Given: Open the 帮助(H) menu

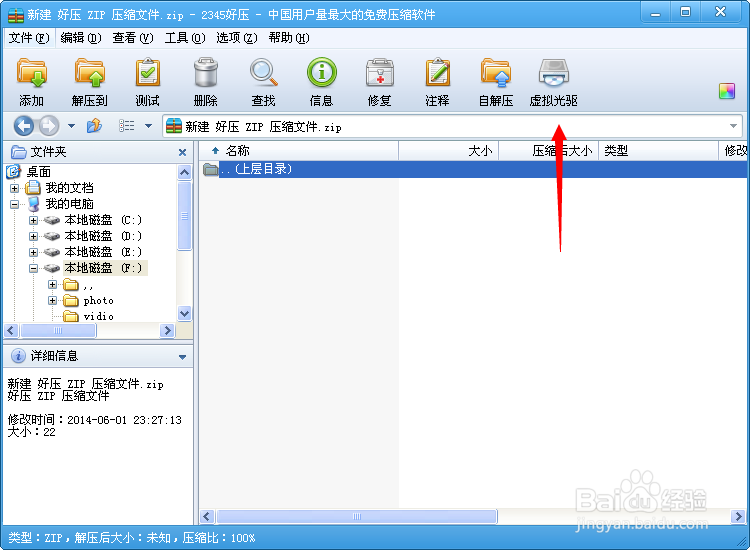Looking at the screenshot, I should coord(289,38).
